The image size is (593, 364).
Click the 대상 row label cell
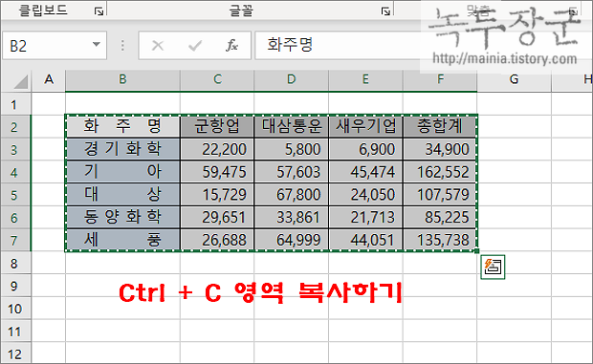[x=122, y=195]
